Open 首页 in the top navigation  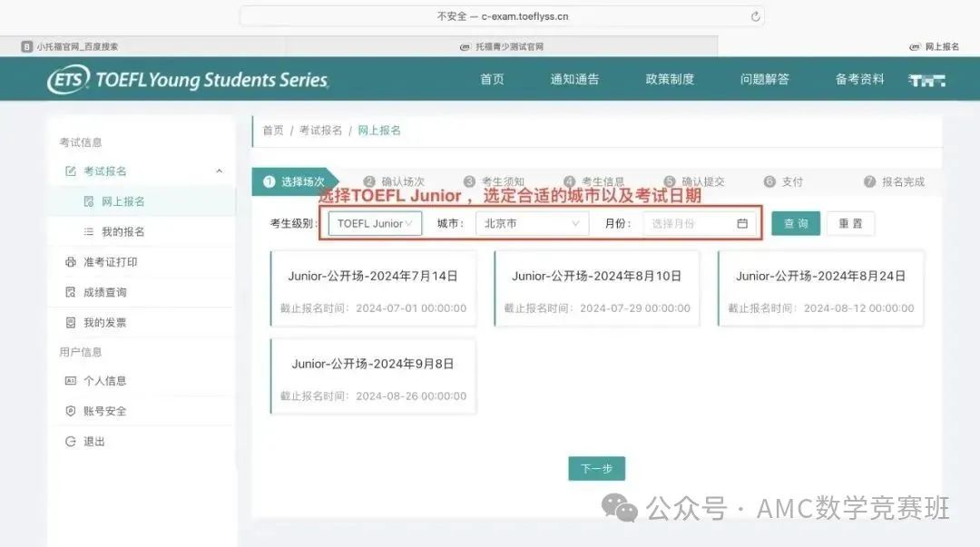pyautogui.click(x=492, y=80)
